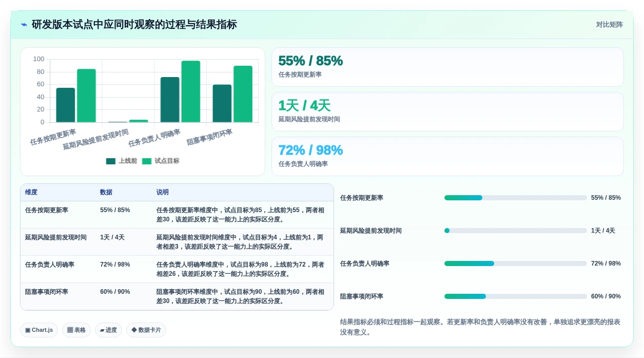Viewport: 644px width, 358px height.
Task: Click the 任务按期更新率 progress bar
Action: click(516, 198)
